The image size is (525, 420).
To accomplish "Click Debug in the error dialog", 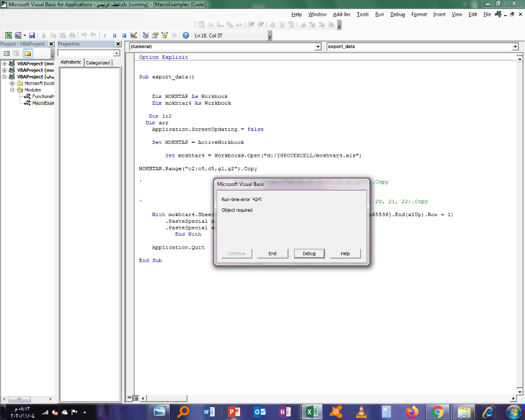I will [309, 254].
